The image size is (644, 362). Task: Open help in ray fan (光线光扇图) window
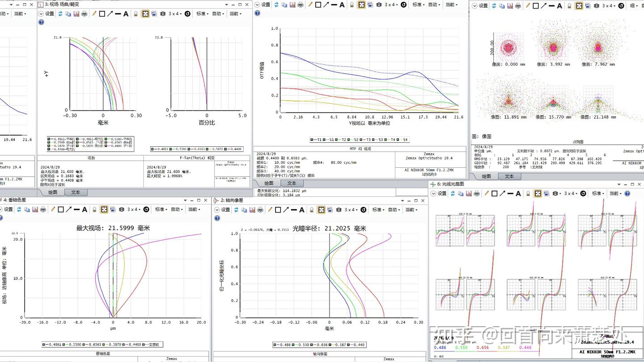pyautogui.click(x=627, y=193)
